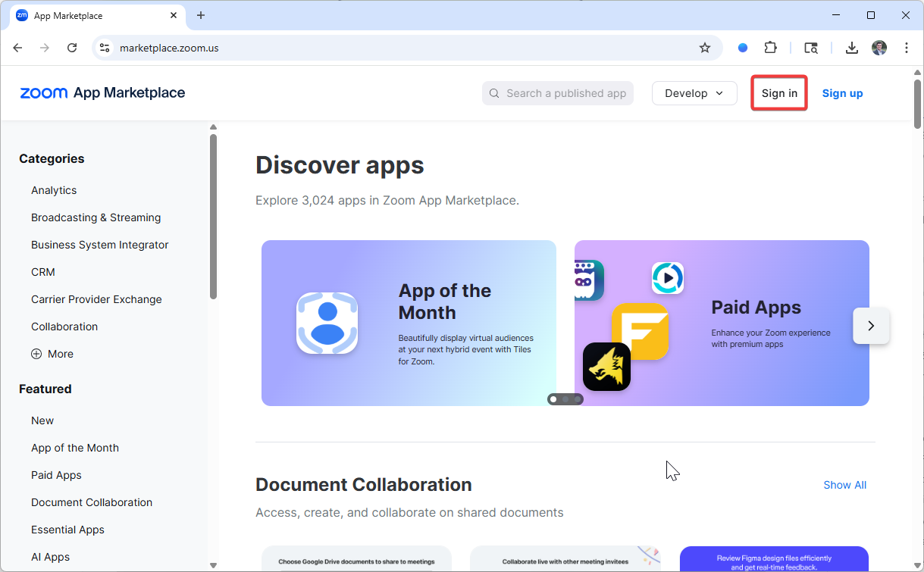Click the black wolf app icon

point(606,367)
